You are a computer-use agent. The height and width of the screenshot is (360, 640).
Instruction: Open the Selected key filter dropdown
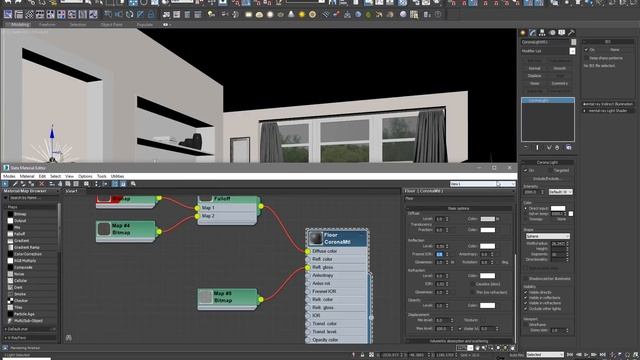point(545,355)
